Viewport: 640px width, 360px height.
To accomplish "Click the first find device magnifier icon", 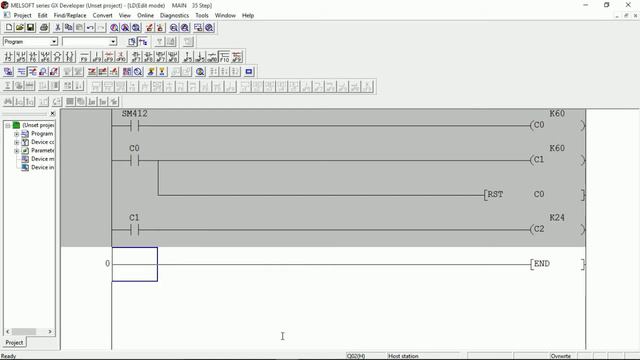I will (114, 28).
